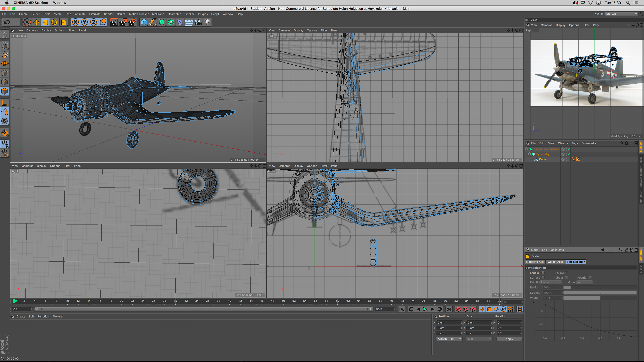Toggle the Surface checkbox
Screen dimensions: 644x362
(x=543, y=277)
